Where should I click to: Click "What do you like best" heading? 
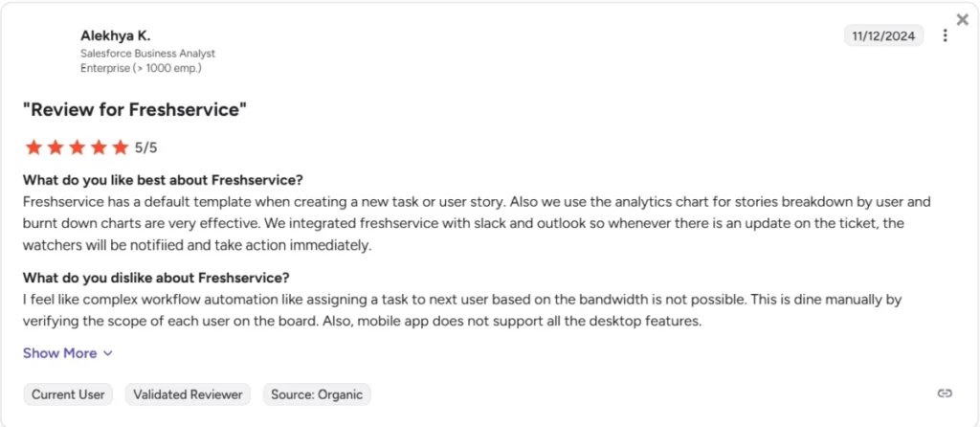[163, 181]
